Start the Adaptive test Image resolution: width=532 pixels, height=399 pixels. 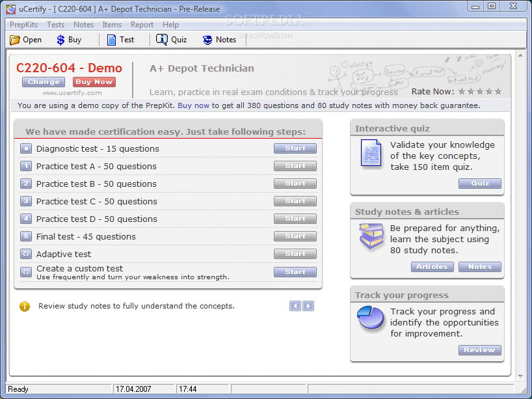[295, 254]
